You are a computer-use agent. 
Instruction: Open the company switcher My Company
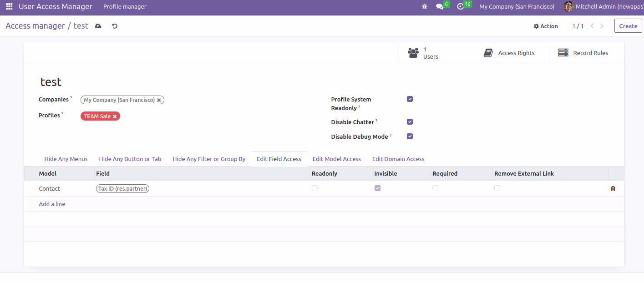coord(517,7)
